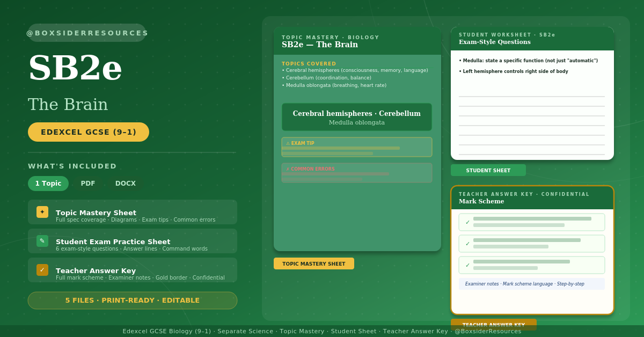The width and height of the screenshot is (644, 337).
Task: Click the COMMON ERRORS box
Action: tap(357, 173)
